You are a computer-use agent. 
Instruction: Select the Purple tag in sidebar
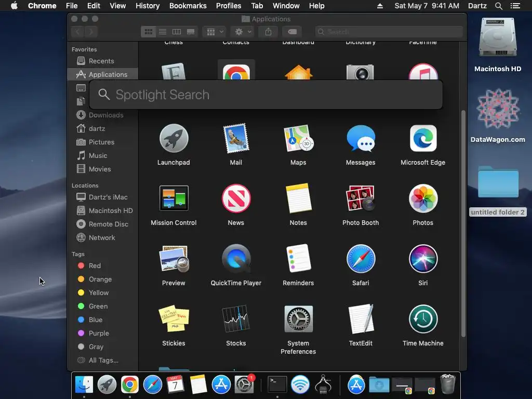point(103,333)
